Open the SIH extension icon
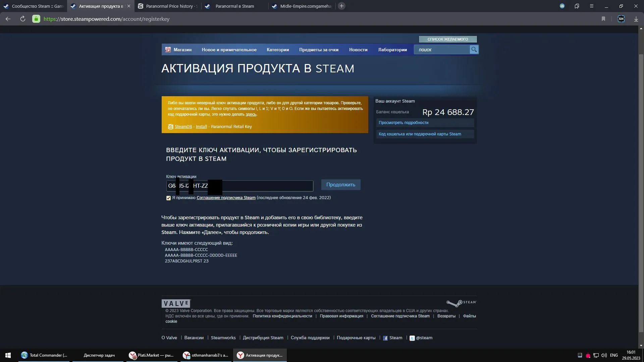Screen dimensions: 644x362 coord(621,19)
